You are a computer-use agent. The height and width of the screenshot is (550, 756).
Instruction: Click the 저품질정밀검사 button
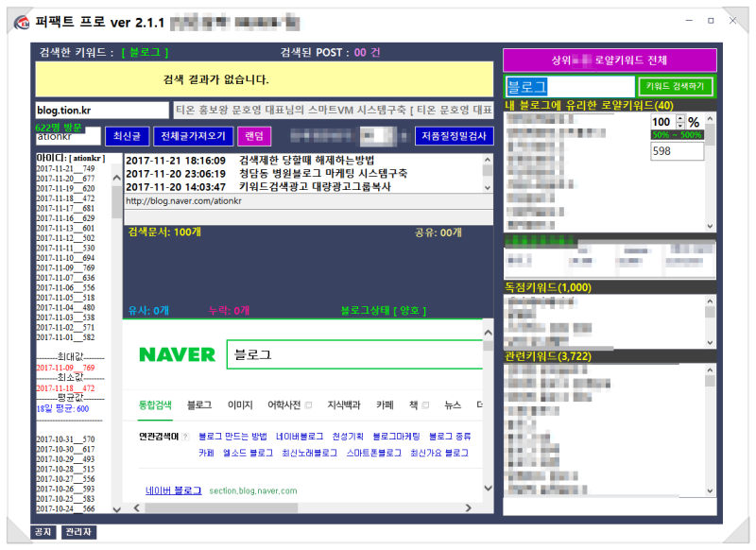coord(454,136)
